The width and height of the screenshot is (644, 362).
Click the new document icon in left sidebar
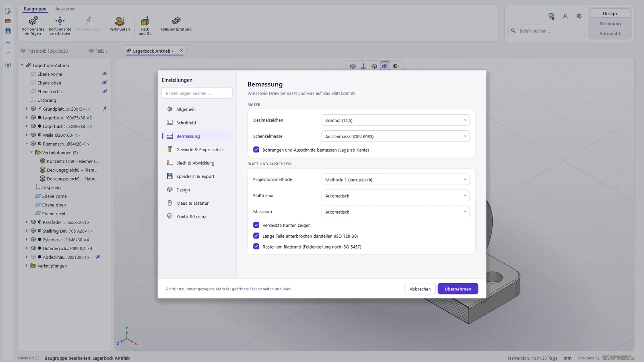tap(8, 11)
